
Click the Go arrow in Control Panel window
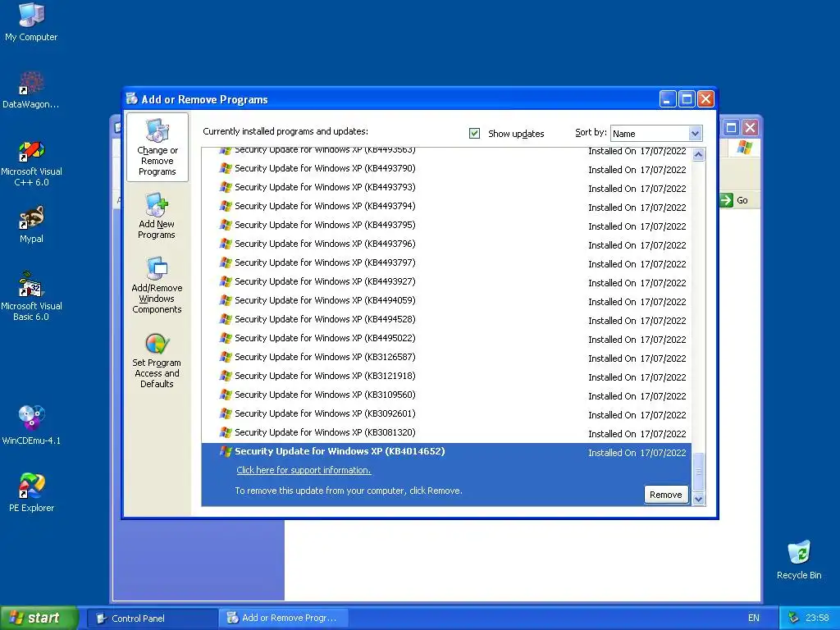pyautogui.click(x=727, y=200)
